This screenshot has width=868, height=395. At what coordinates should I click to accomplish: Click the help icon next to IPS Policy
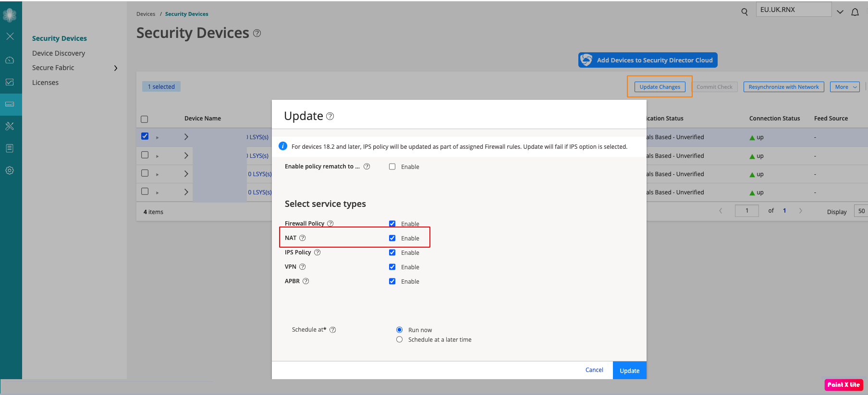coord(318,252)
